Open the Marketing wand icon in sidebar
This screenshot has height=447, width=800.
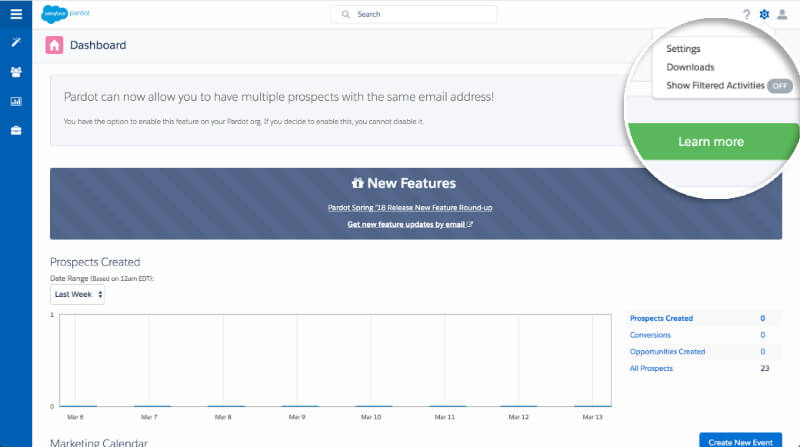pos(16,42)
